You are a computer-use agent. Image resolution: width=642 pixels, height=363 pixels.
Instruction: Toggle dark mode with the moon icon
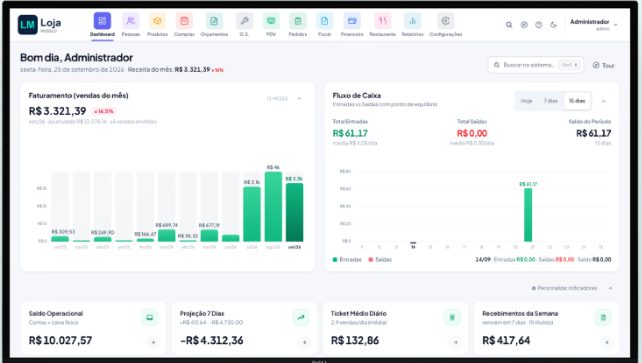(x=554, y=25)
